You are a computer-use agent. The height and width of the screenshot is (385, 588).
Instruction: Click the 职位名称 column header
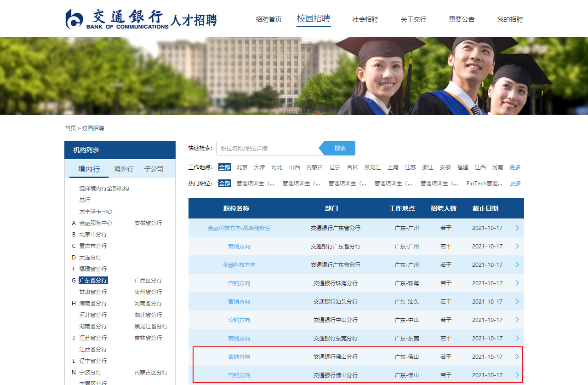[236, 208]
